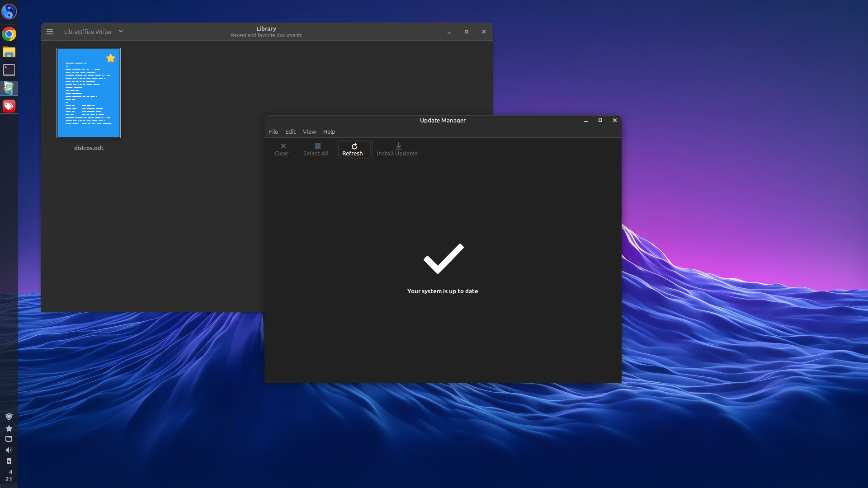Viewport: 868px width, 488px height.
Task: Click the Install Updates toolbar button
Action: (x=397, y=150)
